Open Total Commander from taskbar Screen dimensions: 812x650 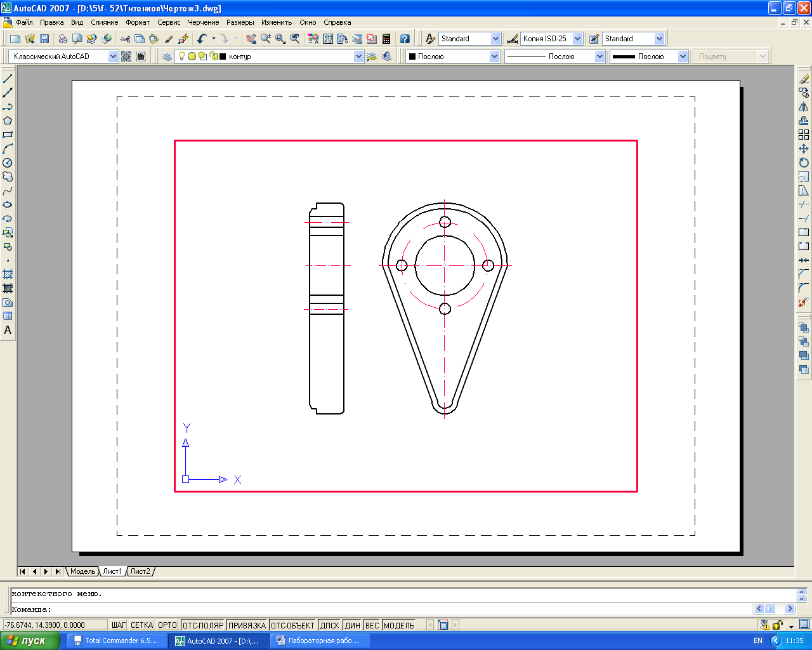click(x=116, y=640)
